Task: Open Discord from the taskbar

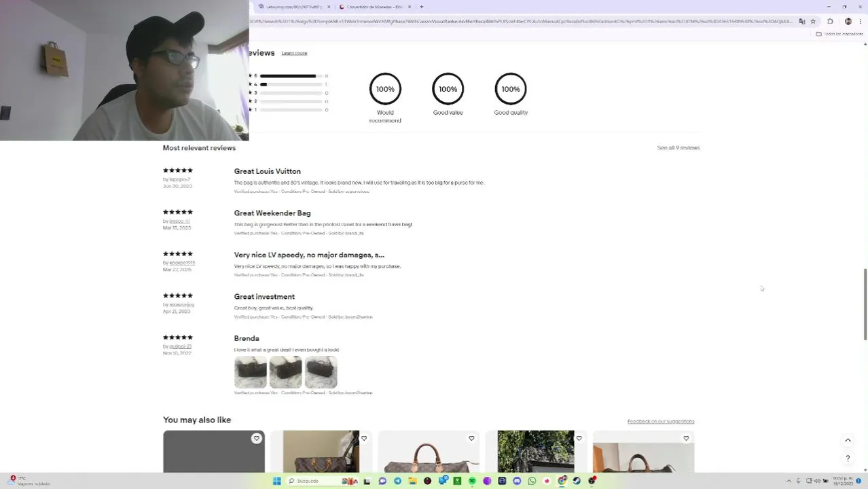Action: 517,481
